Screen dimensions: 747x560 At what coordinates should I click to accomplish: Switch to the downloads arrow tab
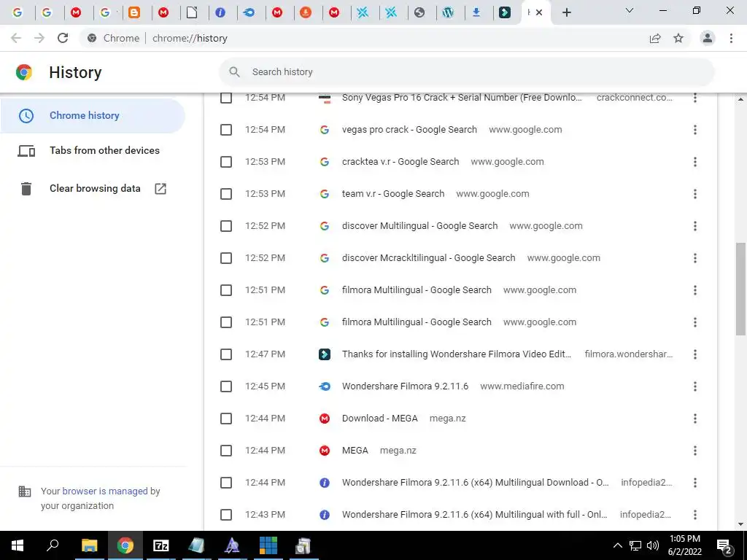[x=476, y=12]
